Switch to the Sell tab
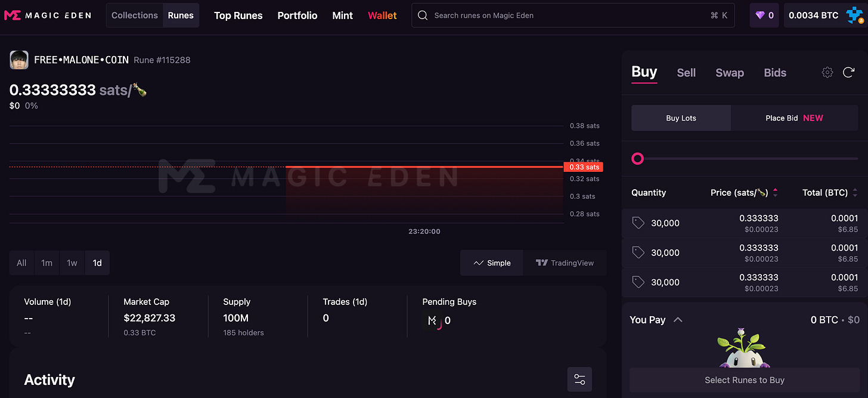The image size is (868, 398). [686, 73]
